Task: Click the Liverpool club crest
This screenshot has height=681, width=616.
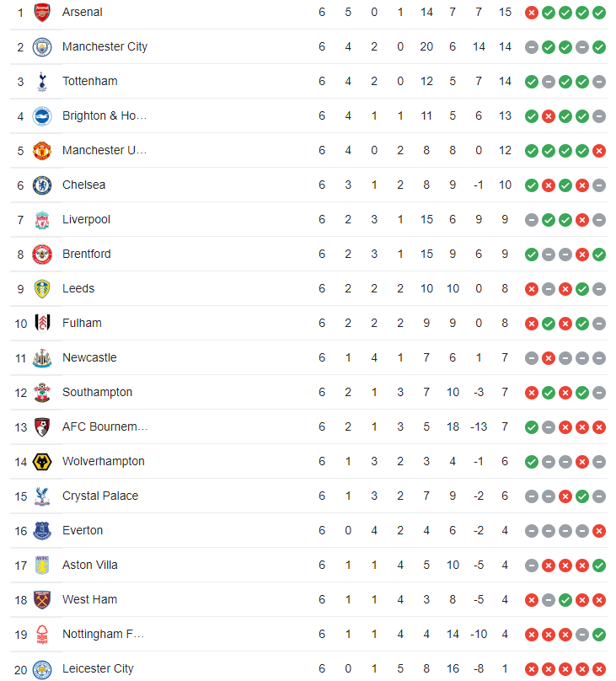Action: tap(42, 220)
